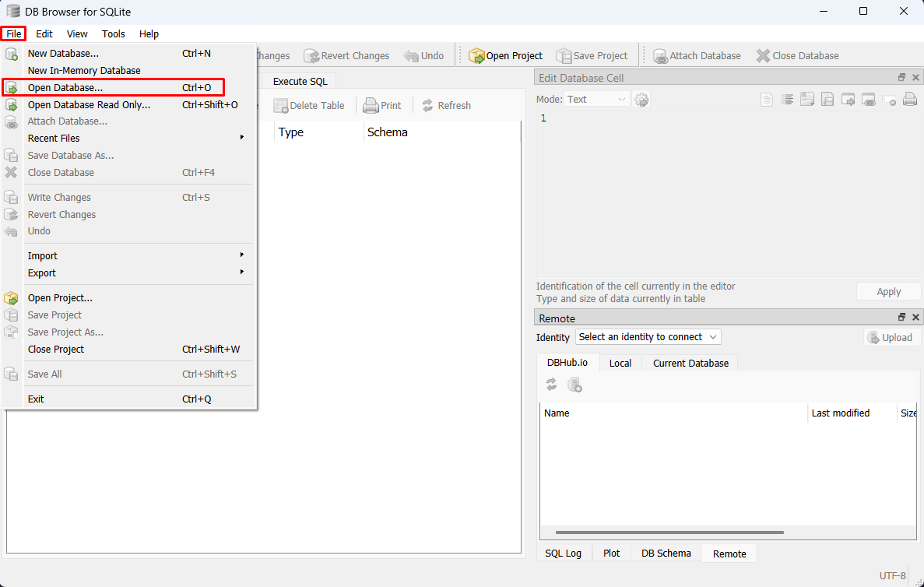Viewport: 924px width, 587px height.
Task: Expand the Import submenu
Action: pos(43,255)
